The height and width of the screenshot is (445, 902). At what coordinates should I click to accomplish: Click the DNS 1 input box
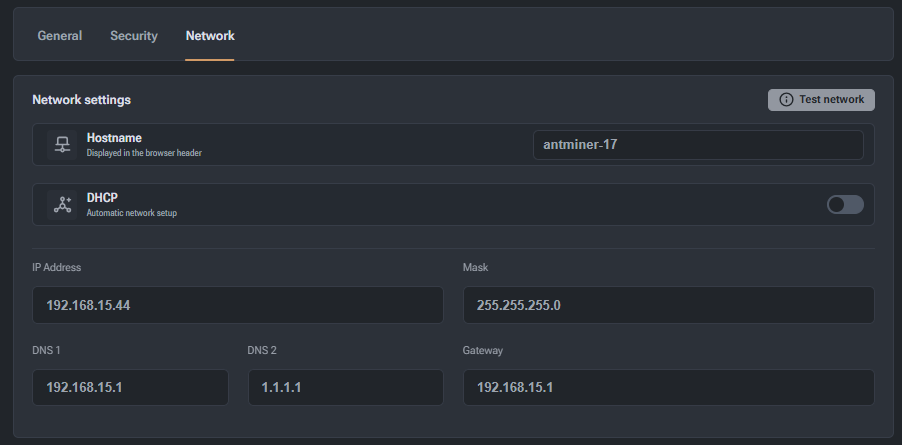130,387
